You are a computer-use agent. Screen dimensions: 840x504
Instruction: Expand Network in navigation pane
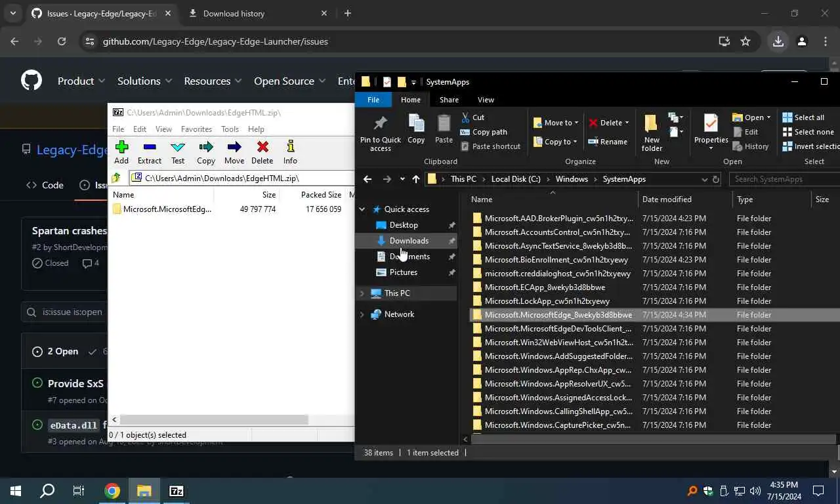362,314
